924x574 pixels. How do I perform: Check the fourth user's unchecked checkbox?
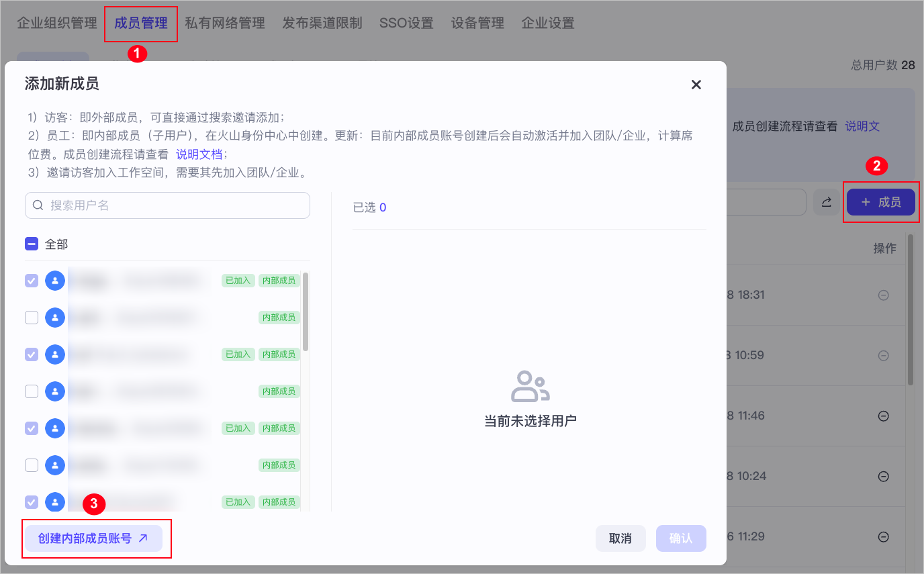click(x=32, y=391)
